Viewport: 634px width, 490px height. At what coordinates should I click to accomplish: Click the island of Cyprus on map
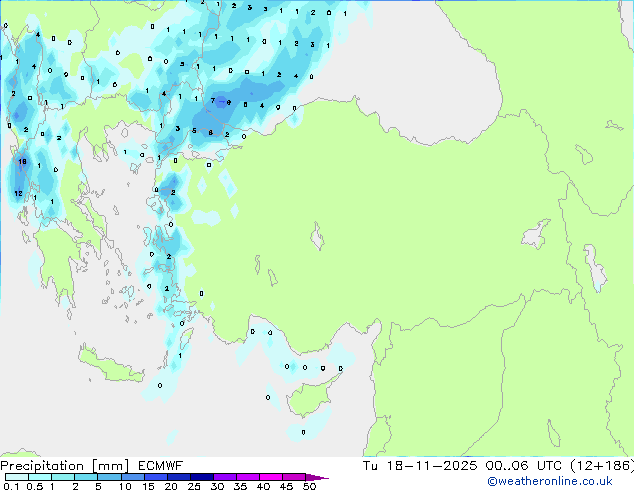pyautogui.click(x=309, y=398)
